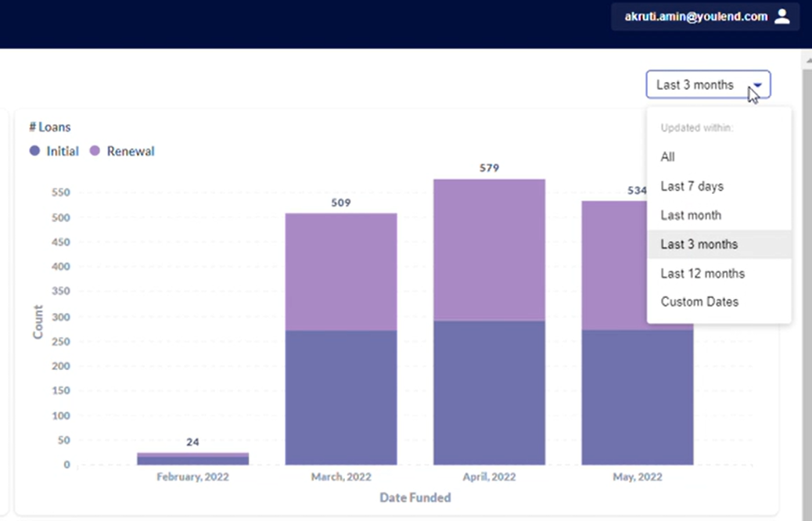Select Last month option
This screenshot has width=812, height=521.
pyautogui.click(x=720, y=215)
